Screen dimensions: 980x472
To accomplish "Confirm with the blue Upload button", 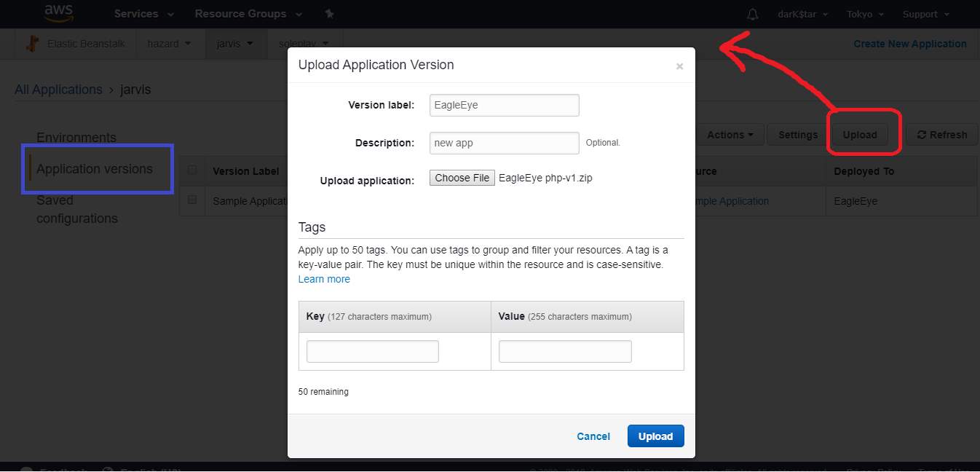I will click(656, 436).
